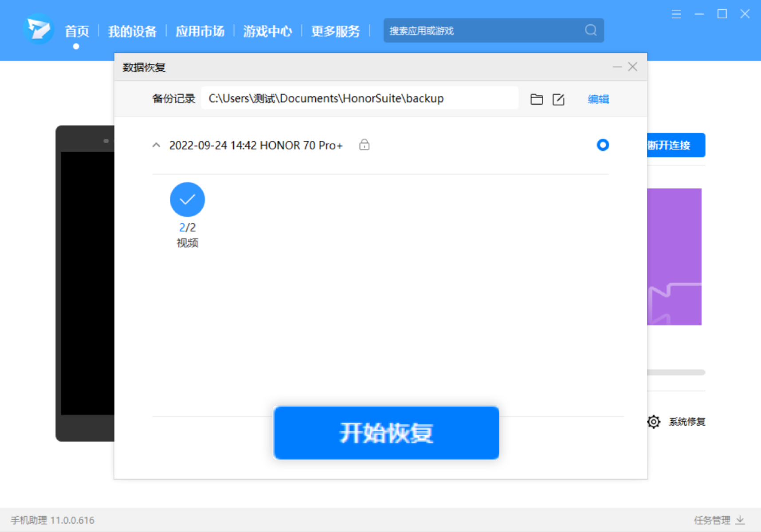
Task: Minimize the 数据恢复 dialog
Action: click(617, 67)
